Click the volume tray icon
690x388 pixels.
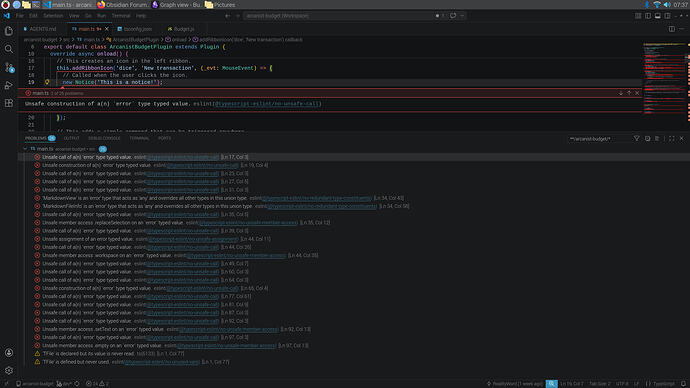tap(667, 4)
